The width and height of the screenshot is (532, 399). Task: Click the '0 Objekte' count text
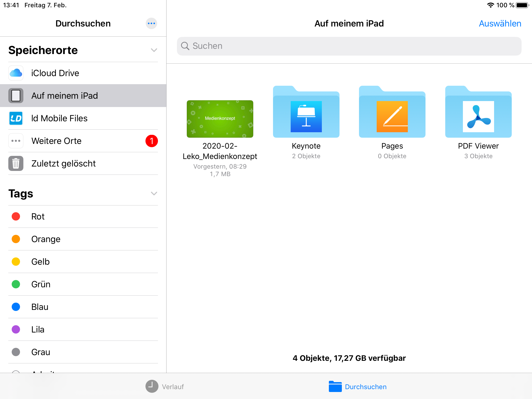tap(392, 156)
